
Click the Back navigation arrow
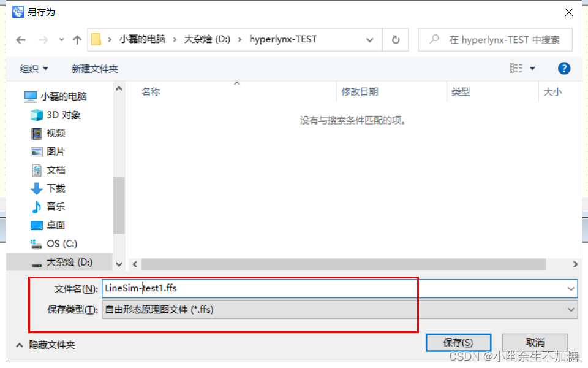[20, 39]
